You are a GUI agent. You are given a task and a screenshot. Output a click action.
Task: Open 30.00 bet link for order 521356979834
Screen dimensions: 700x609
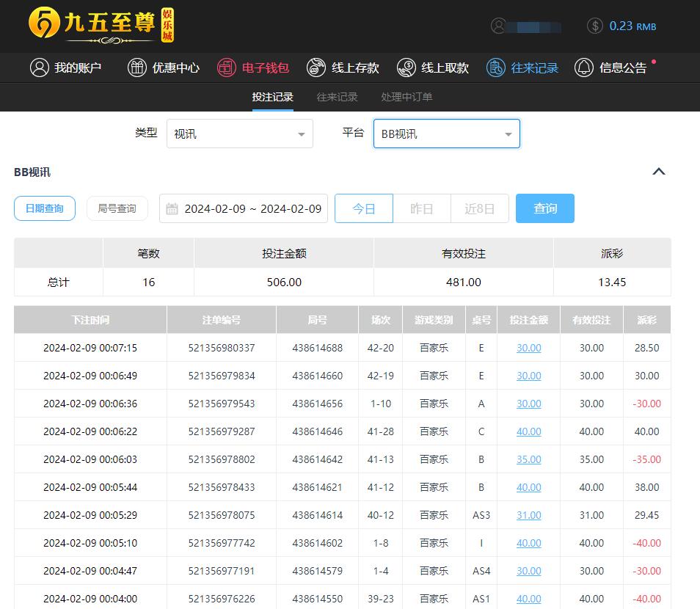[x=528, y=376]
